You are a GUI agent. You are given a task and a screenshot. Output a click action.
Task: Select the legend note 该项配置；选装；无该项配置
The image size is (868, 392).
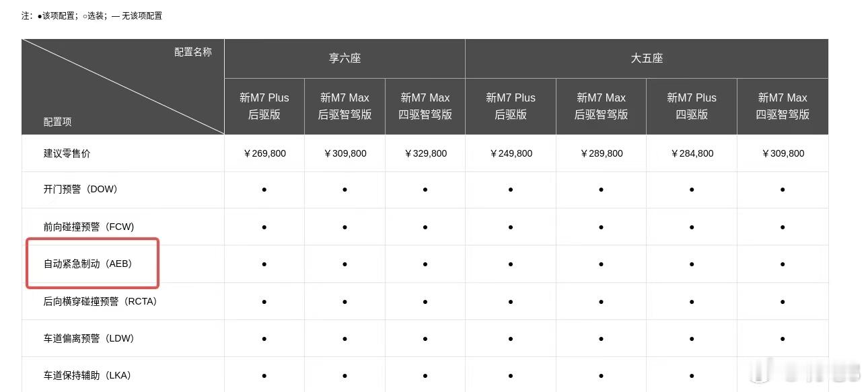pyautogui.click(x=92, y=15)
